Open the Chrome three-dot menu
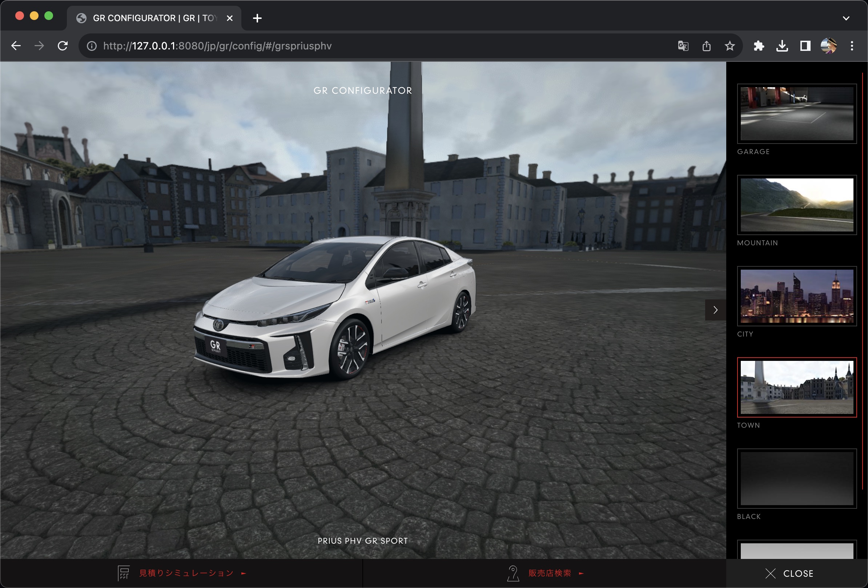Image resolution: width=868 pixels, height=588 pixels. click(852, 46)
